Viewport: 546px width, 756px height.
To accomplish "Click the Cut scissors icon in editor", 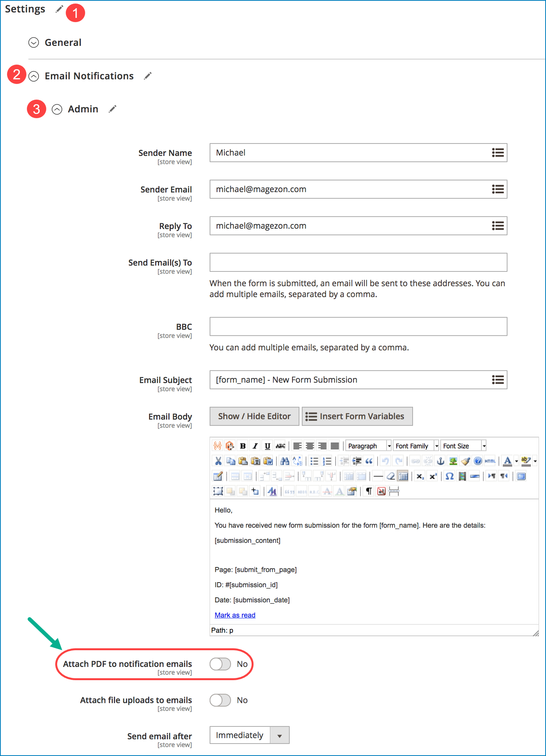I will (218, 461).
